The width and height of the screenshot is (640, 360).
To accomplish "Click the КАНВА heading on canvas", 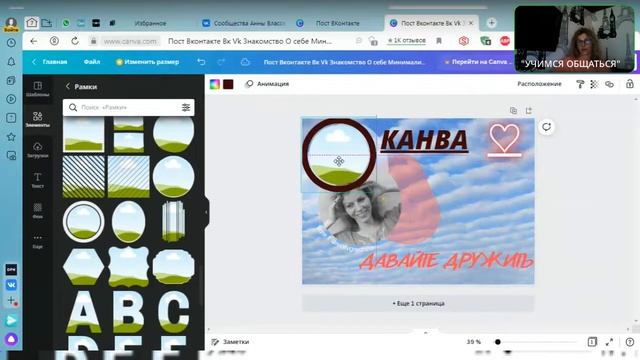I will coord(424,140).
